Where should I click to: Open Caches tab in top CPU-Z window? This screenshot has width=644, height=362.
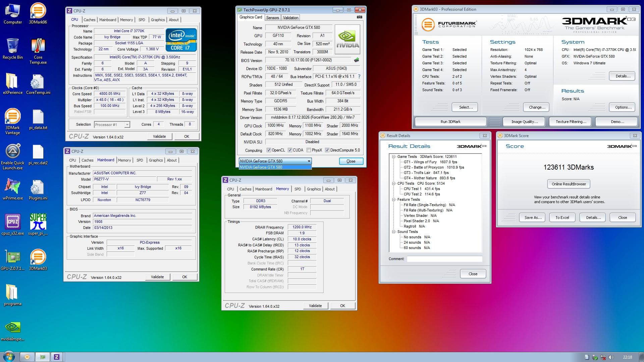pyautogui.click(x=89, y=20)
